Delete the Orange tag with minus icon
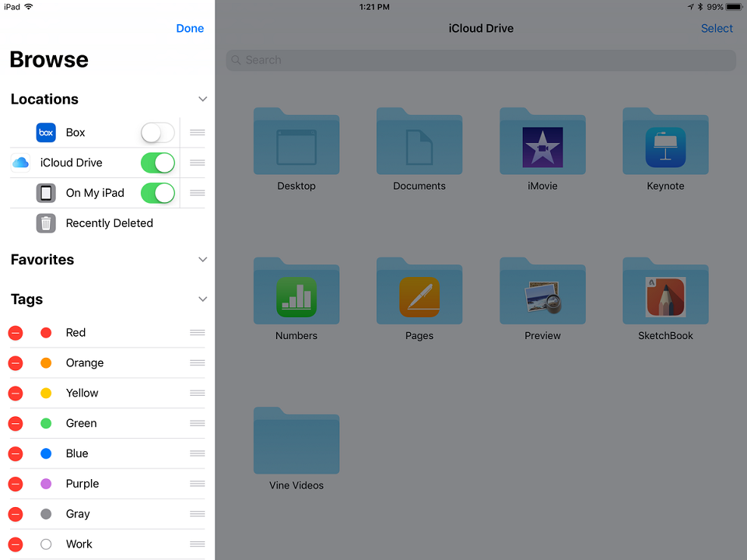 point(16,363)
